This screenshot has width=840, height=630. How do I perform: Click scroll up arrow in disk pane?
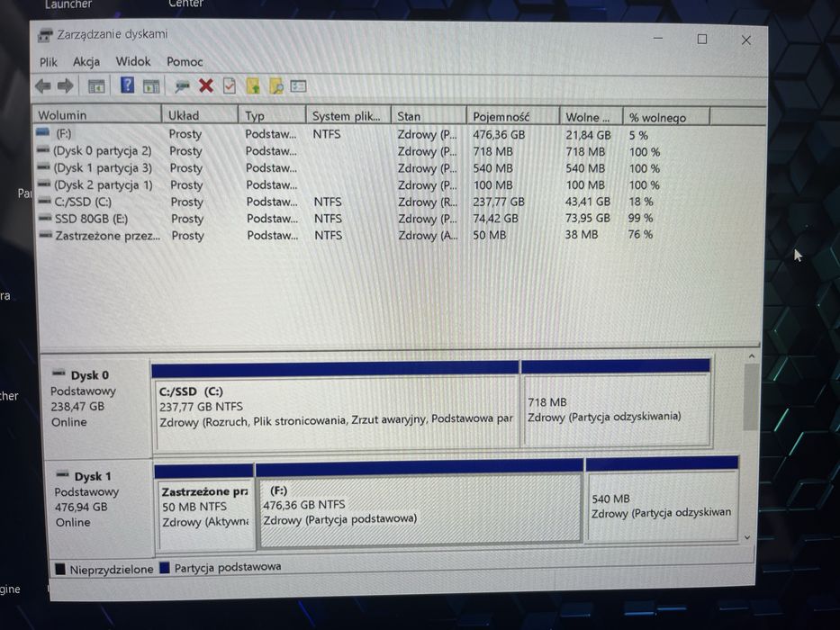click(x=751, y=355)
